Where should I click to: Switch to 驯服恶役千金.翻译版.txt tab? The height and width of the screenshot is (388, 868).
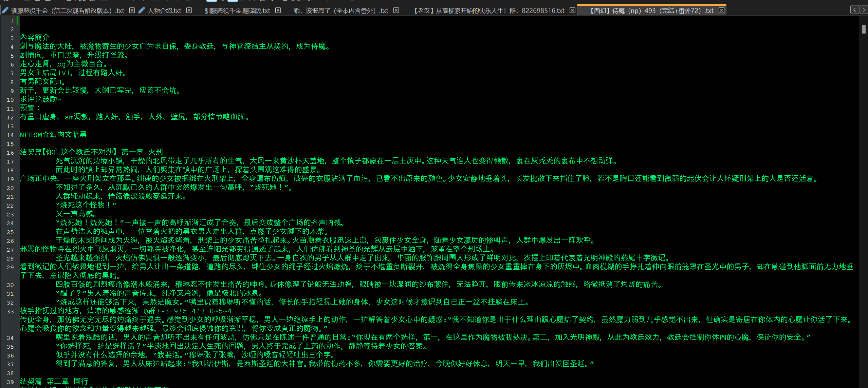pos(237,11)
